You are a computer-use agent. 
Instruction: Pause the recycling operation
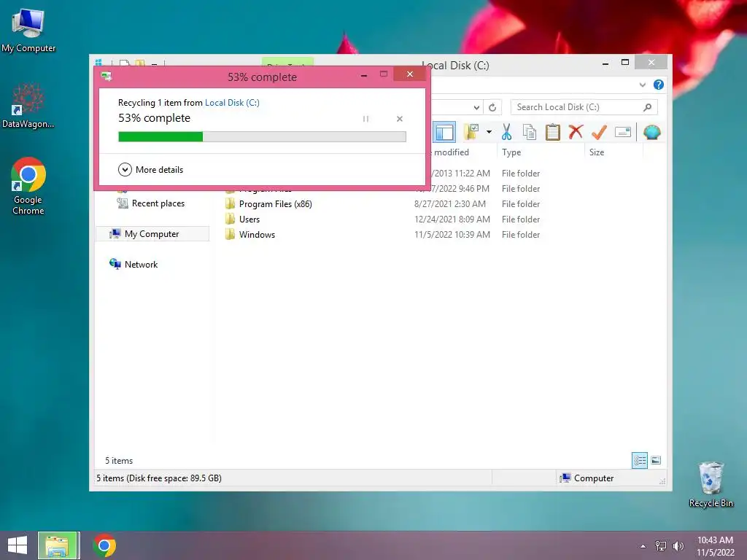[x=365, y=119]
